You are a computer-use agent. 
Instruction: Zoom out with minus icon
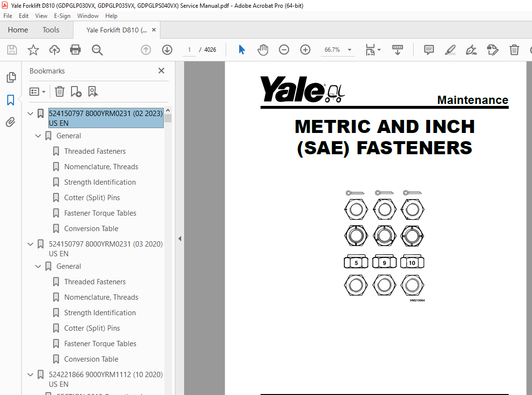pos(284,50)
